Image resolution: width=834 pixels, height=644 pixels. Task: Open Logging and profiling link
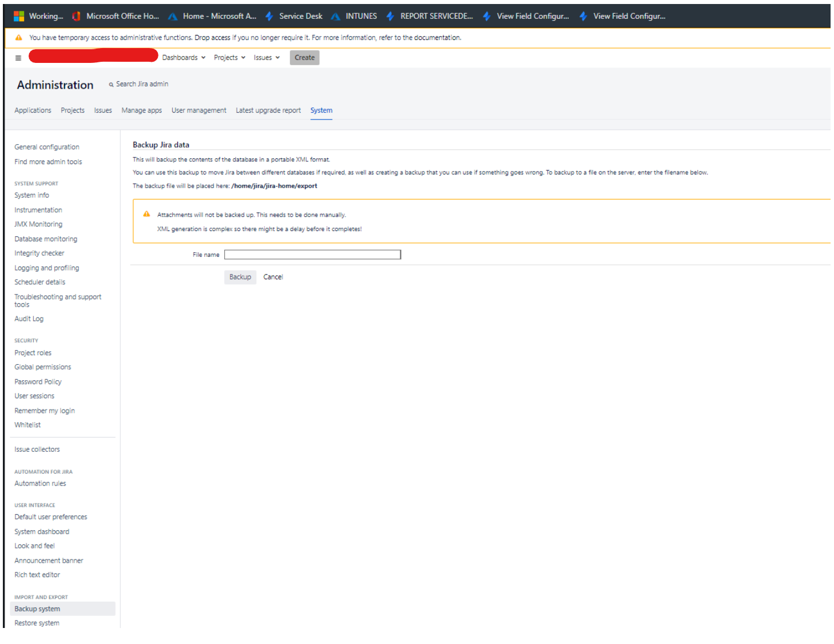pos(47,268)
